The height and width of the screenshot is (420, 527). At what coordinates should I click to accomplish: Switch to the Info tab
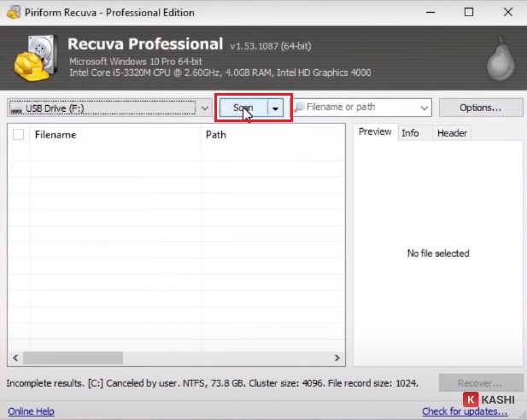[410, 133]
